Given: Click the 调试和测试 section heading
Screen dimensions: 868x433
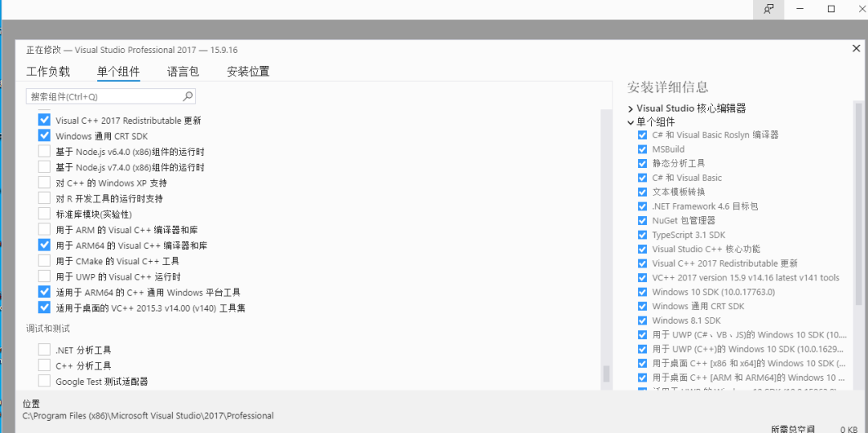Looking at the screenshot, I should (48, 329).
